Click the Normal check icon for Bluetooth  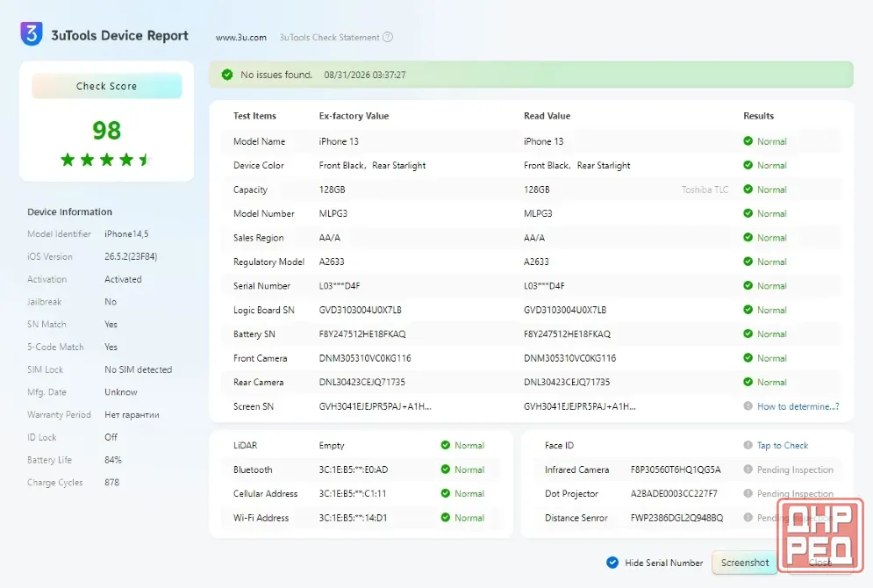pos(446,470)
